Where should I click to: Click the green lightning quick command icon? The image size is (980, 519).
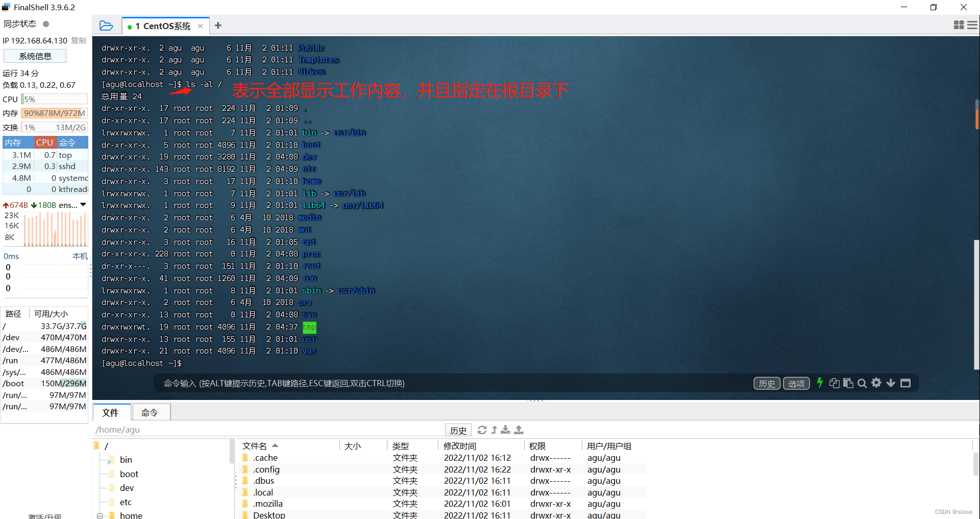[820, 383]
